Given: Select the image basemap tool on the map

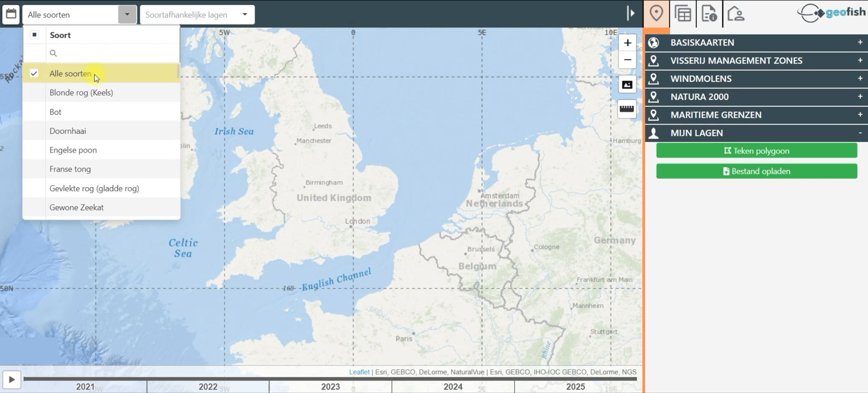Looking at the screenshot, I should pyautogui.click(x=627, y=84).
